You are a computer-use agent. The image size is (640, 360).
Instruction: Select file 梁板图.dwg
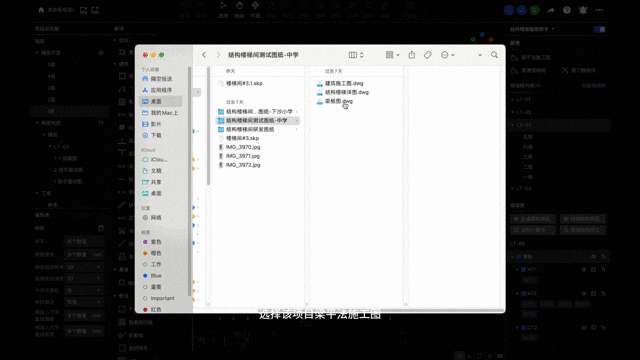[x=338, y=101]
